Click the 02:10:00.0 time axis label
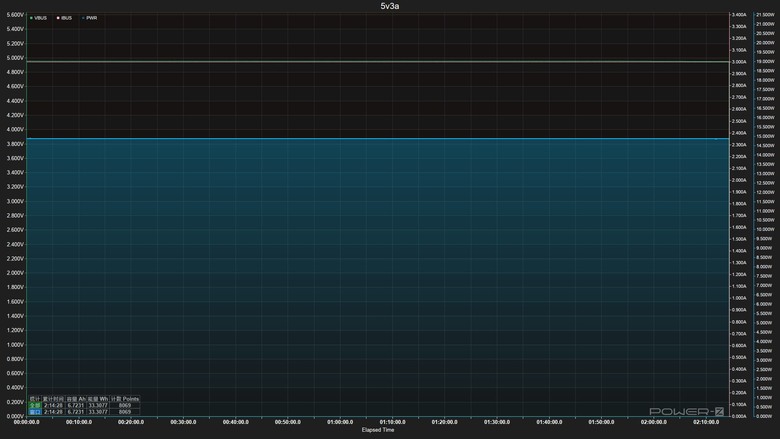This screenshot has width=780, height=439. [706, 422]
